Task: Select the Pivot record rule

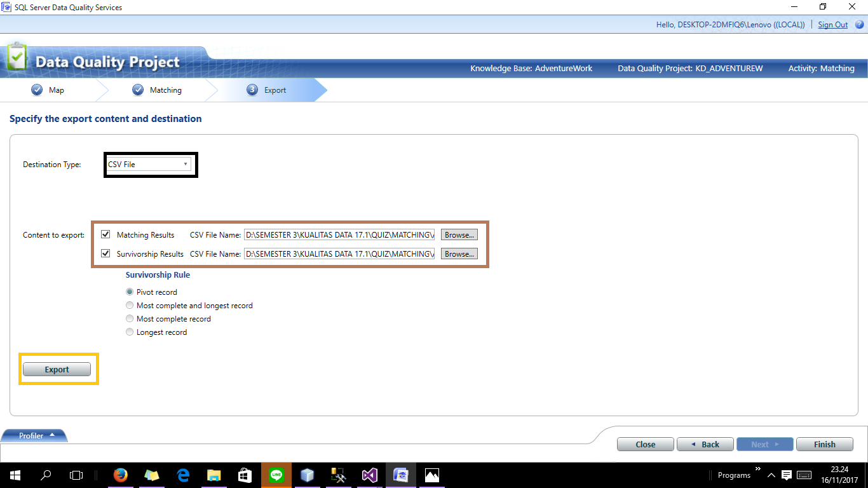Action: click(130, 292)
